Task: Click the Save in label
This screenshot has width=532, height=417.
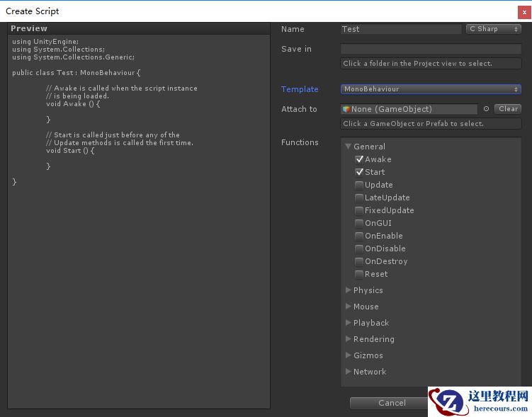Action: [x=296, y=49]
